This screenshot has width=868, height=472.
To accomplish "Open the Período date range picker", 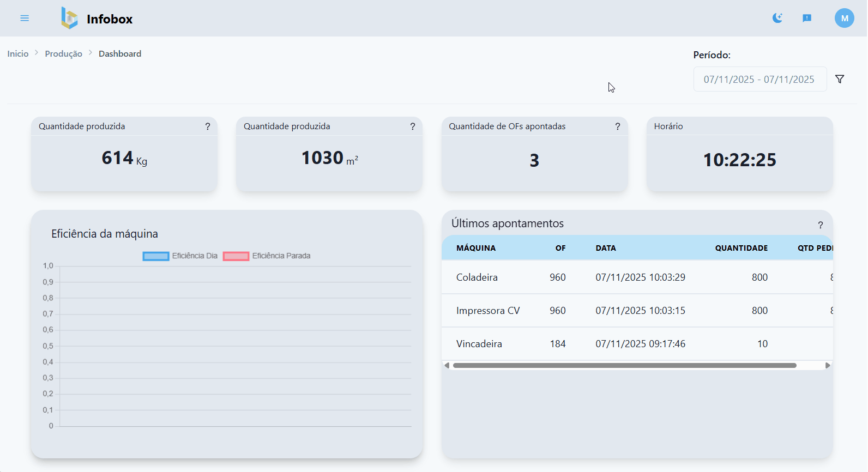I will tap(759, 80).
